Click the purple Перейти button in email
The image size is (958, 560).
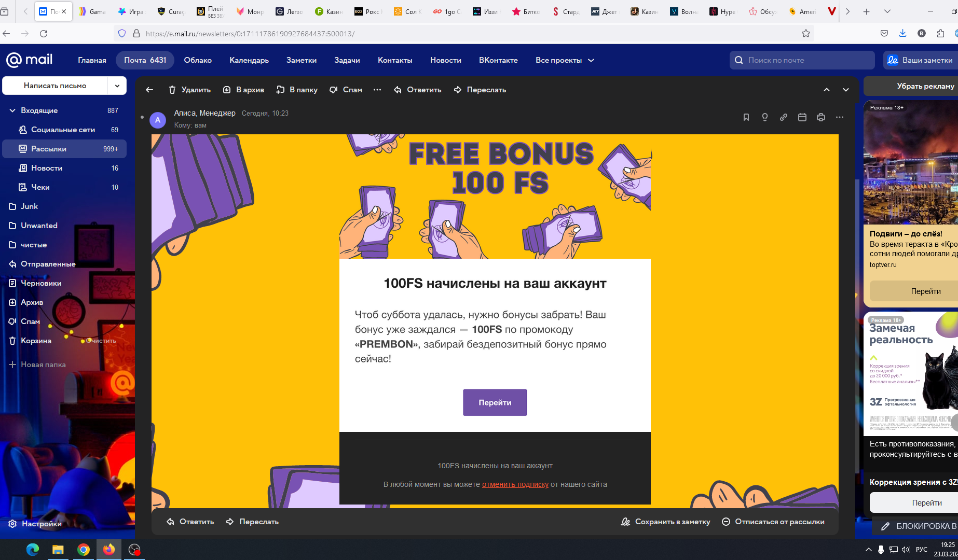[x=495, y=402]
